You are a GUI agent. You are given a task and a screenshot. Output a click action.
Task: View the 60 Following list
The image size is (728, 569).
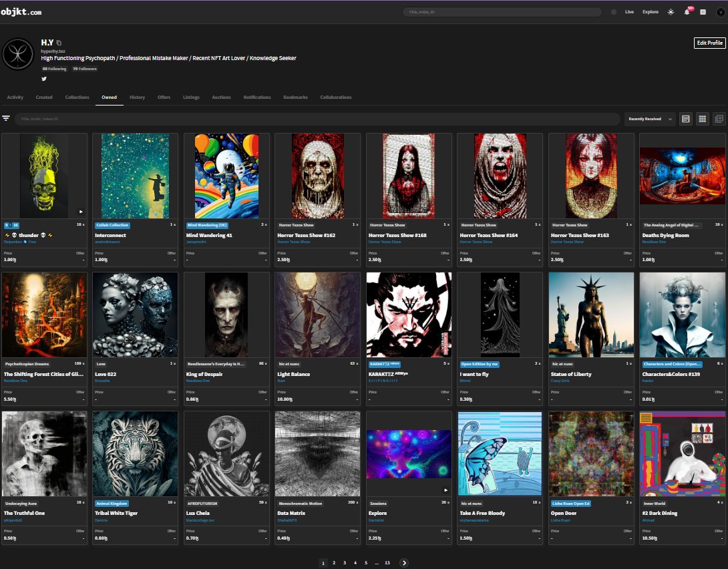(54, 69)
